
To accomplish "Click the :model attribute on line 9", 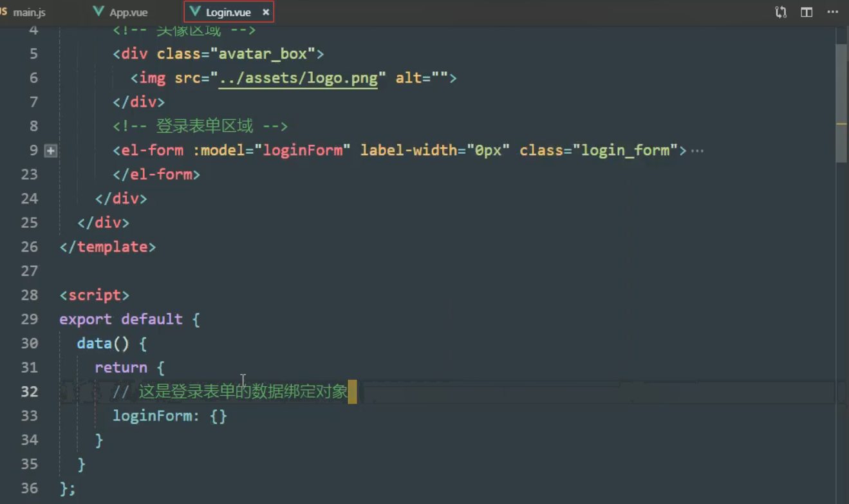I will pyautogui.click(x=219, y=151).
